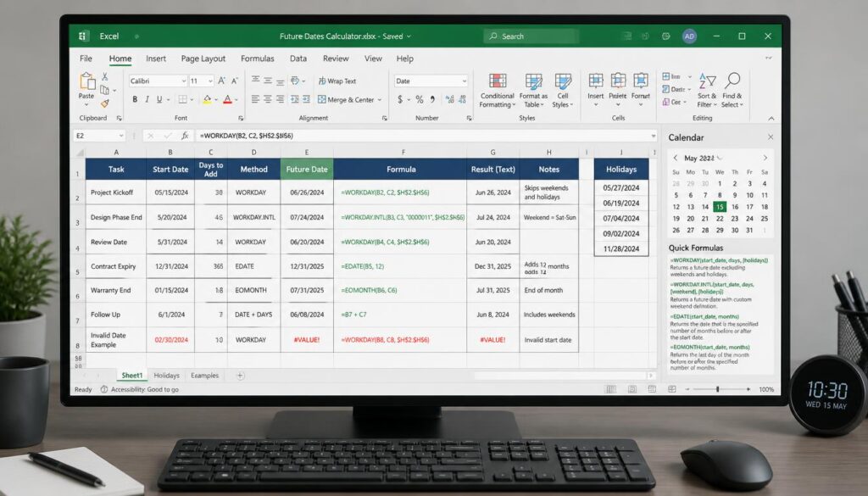
Task: Open the Holidays sheet tab
Action: [x=167, y=376]
